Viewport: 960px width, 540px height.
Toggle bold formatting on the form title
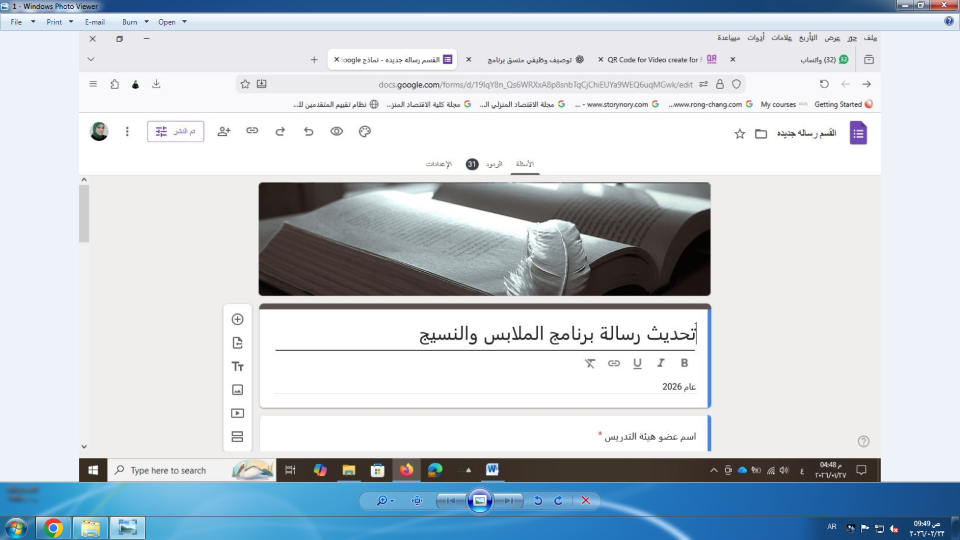click(684, 363)
